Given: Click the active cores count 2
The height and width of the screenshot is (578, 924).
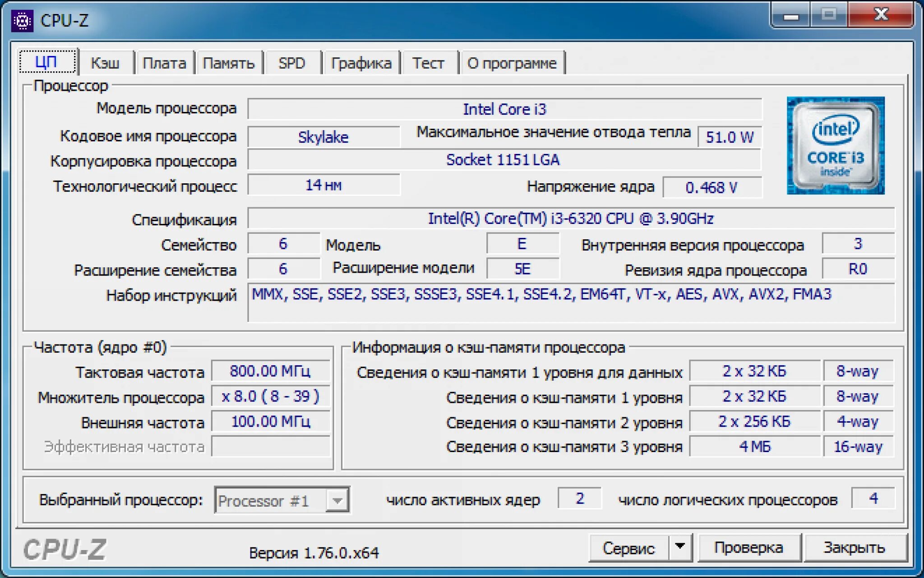Looking at the screenshot, I should click(580, 499).
